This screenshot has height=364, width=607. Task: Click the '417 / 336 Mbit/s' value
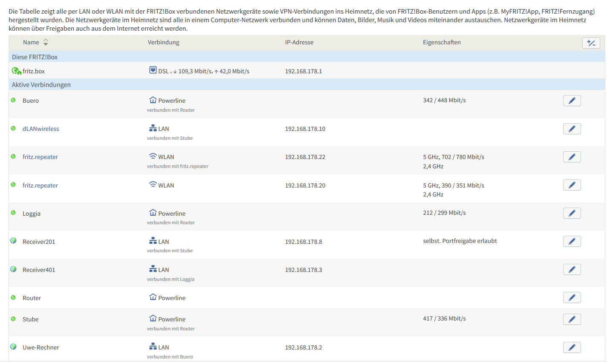pyautogui.click(x=444, y=318)
